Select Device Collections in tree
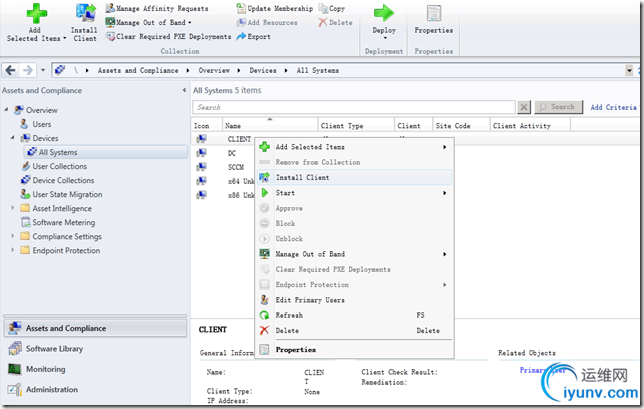 point(63,180)
